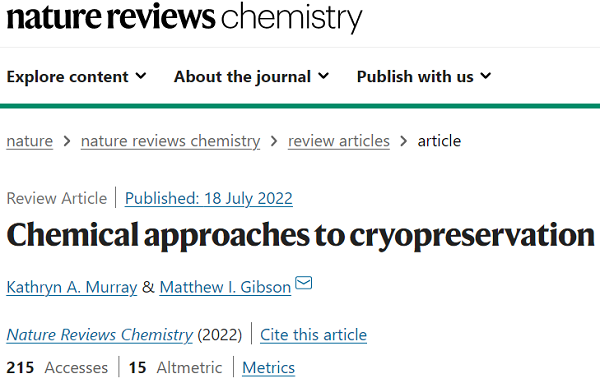Click the 215 Accesses count

[57, 368]
